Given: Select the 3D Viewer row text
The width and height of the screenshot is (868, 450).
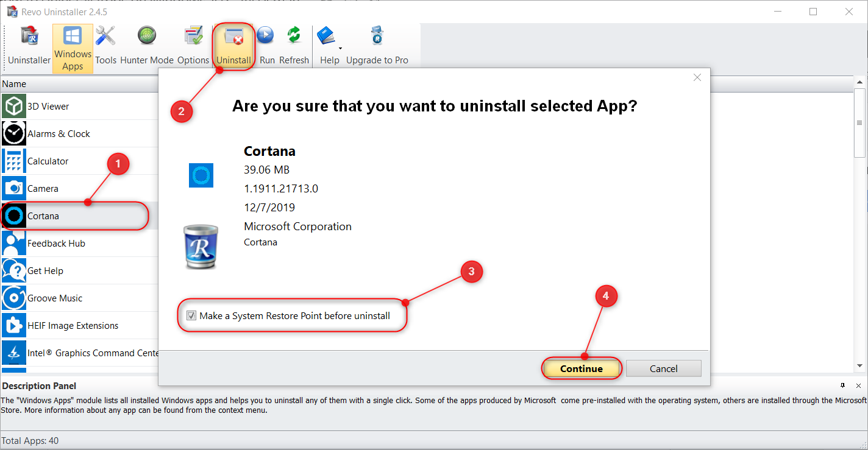Looking at the screenshot, I should click(x=48, y=106).
